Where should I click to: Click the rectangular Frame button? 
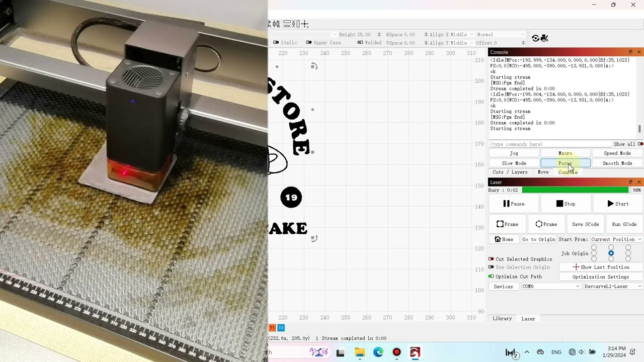(x=507, y=224)
